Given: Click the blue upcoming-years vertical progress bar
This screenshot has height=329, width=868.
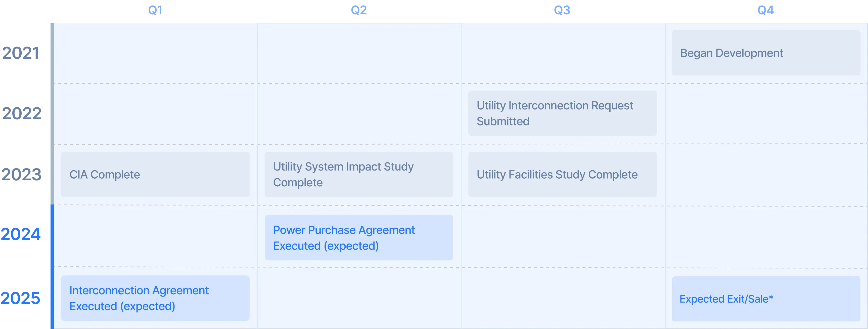Looking at the screenshot, I should point(52,266).
